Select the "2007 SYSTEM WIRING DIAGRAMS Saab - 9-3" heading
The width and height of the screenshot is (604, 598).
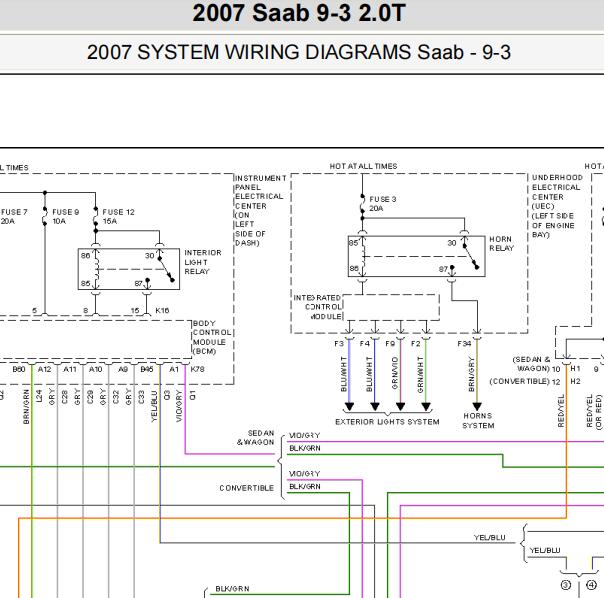tap(299, 52)
